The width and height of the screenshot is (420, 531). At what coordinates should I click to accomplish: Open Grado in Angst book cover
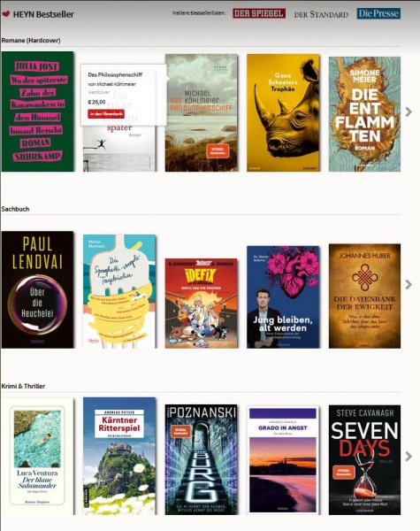coord(283,460)
